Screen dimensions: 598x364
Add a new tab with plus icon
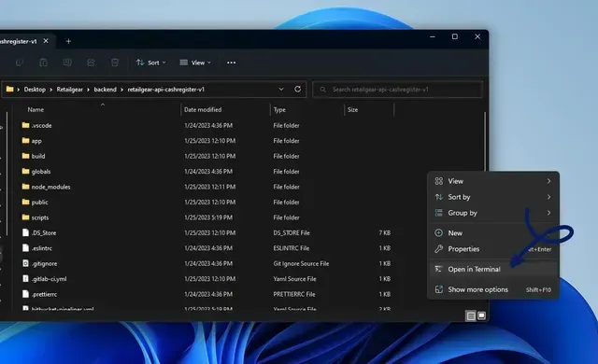tap(68, 41)
